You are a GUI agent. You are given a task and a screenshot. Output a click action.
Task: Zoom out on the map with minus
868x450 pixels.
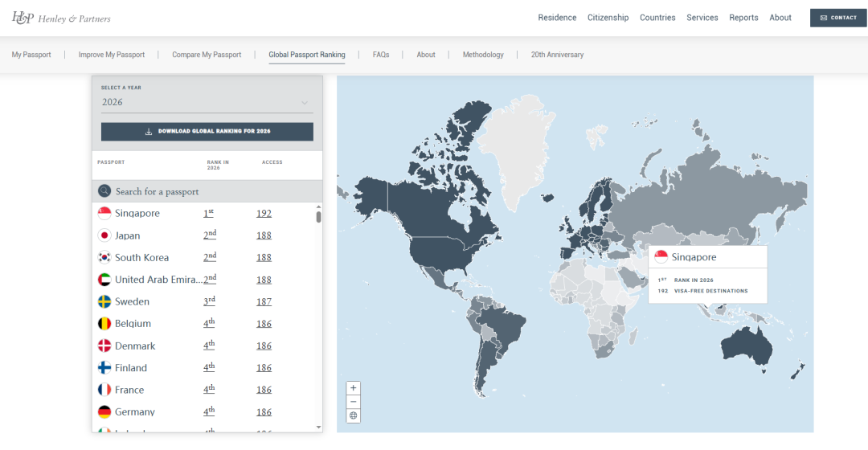click(x=353, y=402)
